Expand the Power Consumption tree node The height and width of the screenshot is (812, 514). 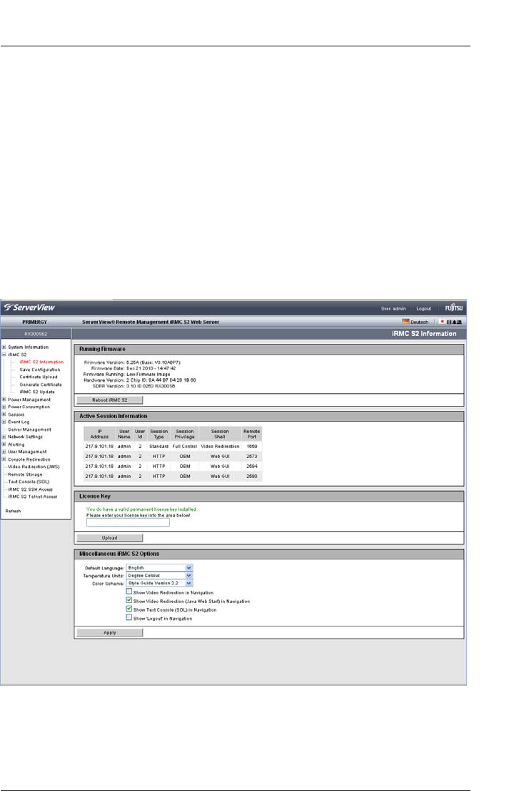4,407
